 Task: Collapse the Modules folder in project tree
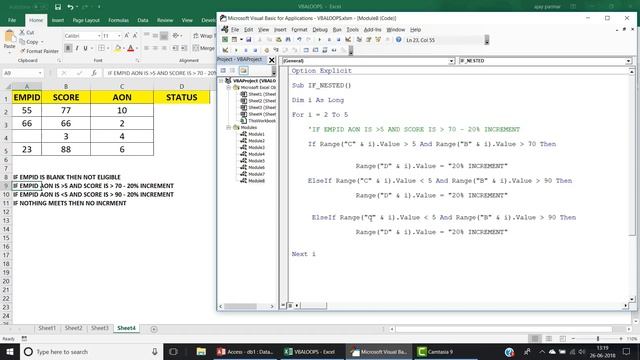pos(229,127)
